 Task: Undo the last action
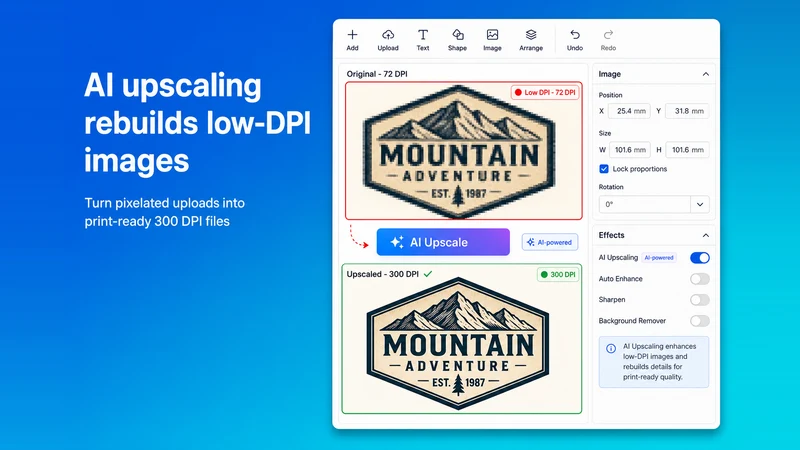tap(574, 40)
